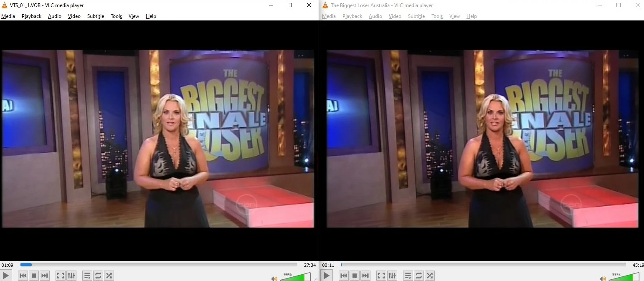Image resolution: width=644 pixels, height=281 pixels.
Task: Open View menu in Biggest Loser window
Action: point(455,16)
